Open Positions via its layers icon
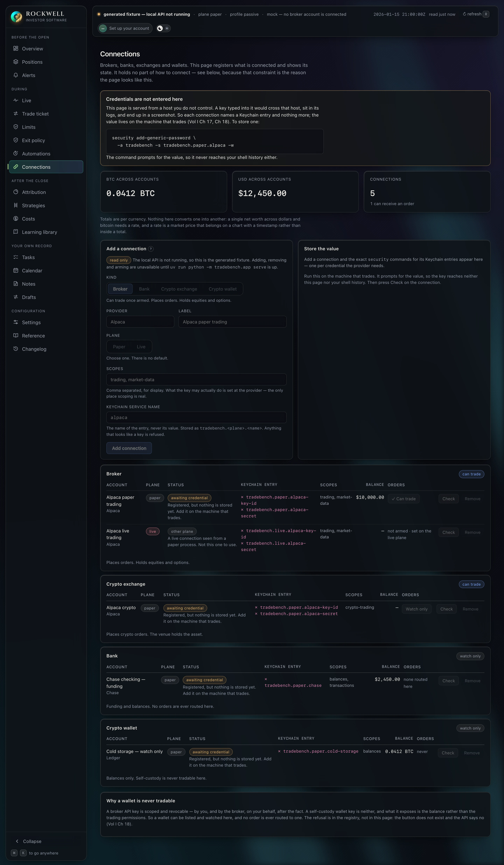 click(x=16, y=62)
